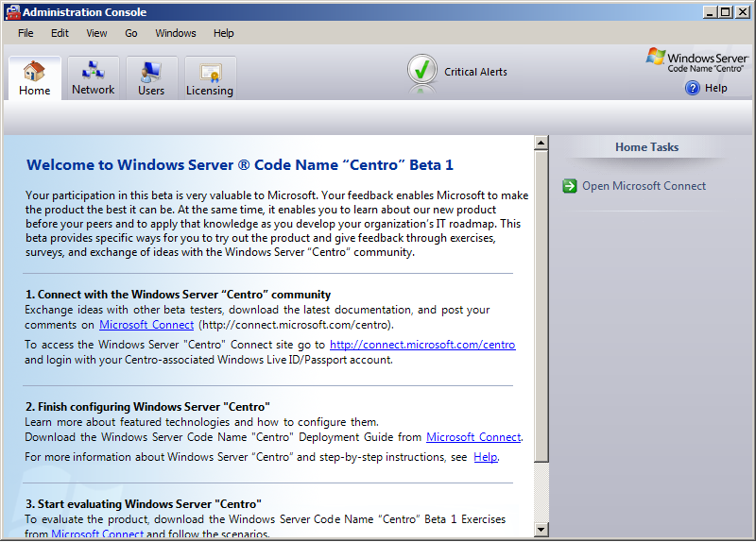The width and height of the screenshot is (756, 542).
Task: Click Open Microsoft Connect task
Action: point(644,186)
